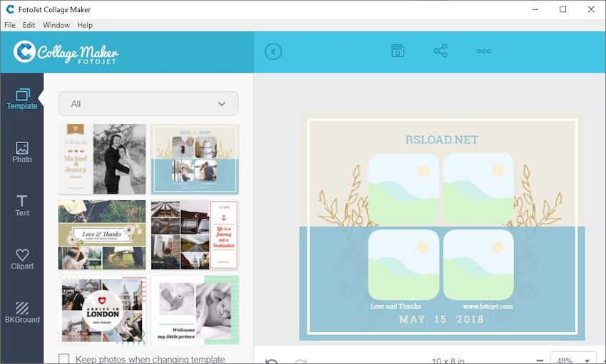
Task: Click the top-right photo placeholder on canvas
Action: pos(478,189)
